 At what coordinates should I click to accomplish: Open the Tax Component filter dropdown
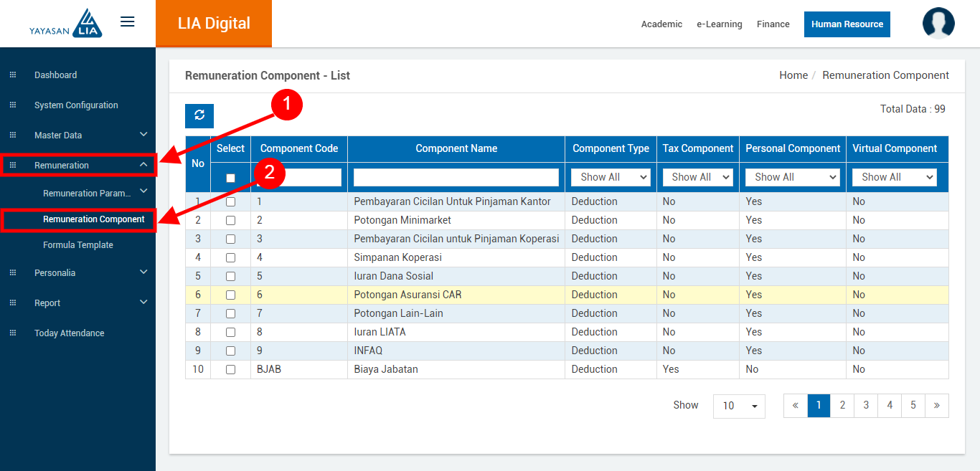coord(697,177)
